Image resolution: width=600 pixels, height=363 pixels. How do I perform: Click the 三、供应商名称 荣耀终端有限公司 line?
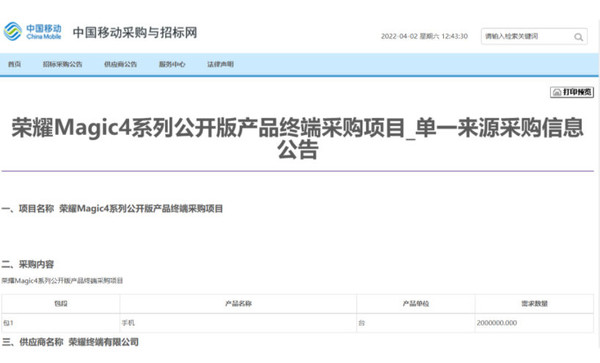click(x=70, y=342)
